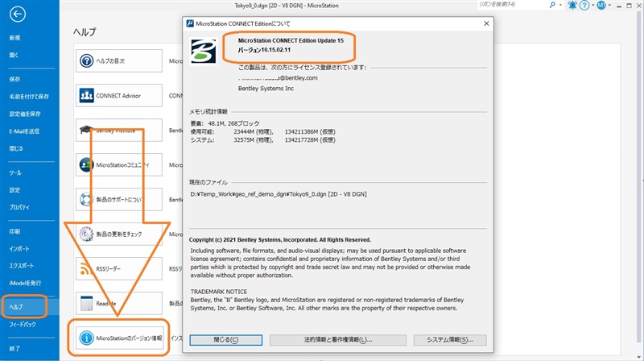This screenshot has width=644, height=361.
Task: Click MicroStation icon in dialog title bar
Action: click(x=190, y=23)
